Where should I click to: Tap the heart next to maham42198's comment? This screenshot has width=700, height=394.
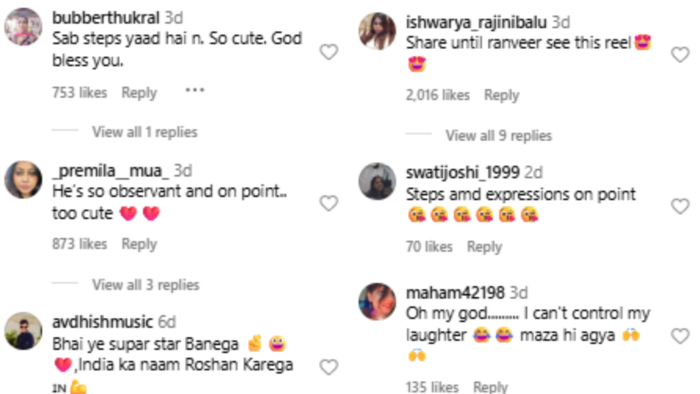(x=680, y=336)
